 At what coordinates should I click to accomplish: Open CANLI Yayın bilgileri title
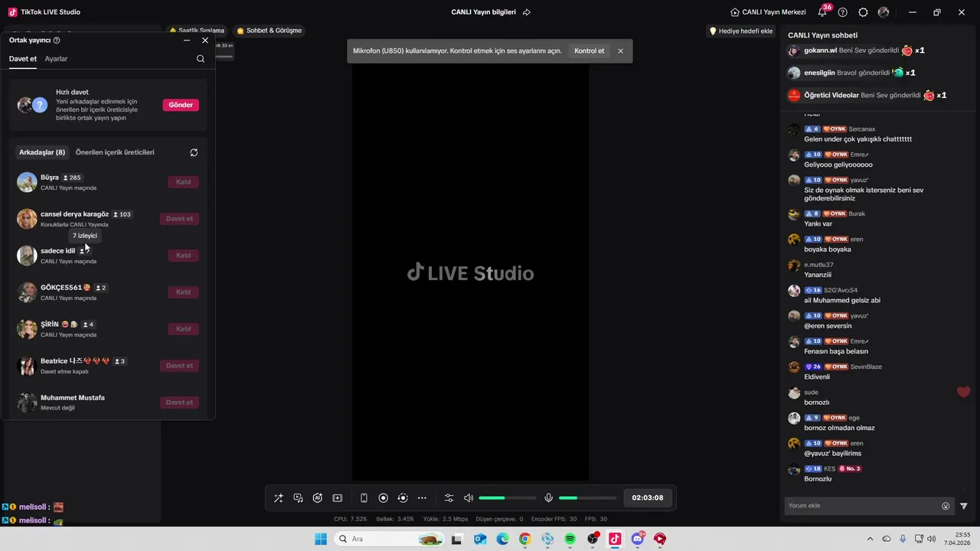[x=484, y=12]
